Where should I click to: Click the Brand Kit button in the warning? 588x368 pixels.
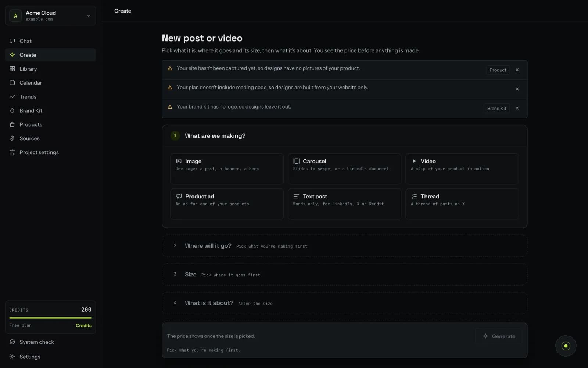496,108
